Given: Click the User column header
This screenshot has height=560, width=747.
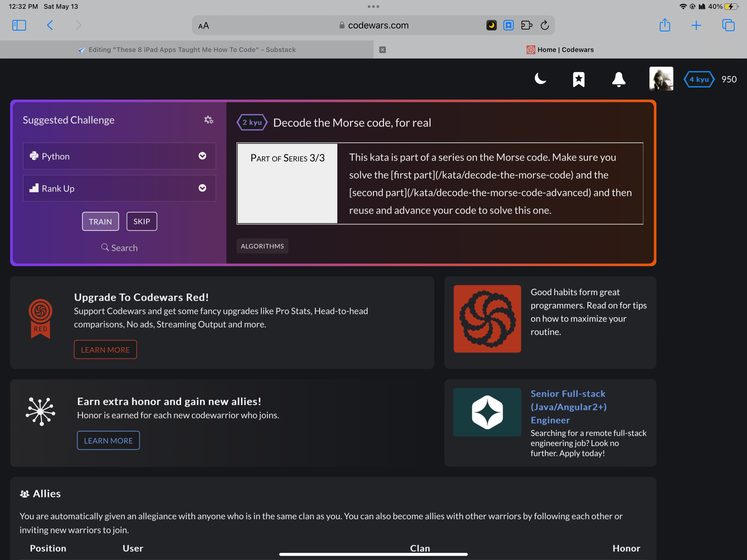Looking at the screenshot, I should coord(133,548).
